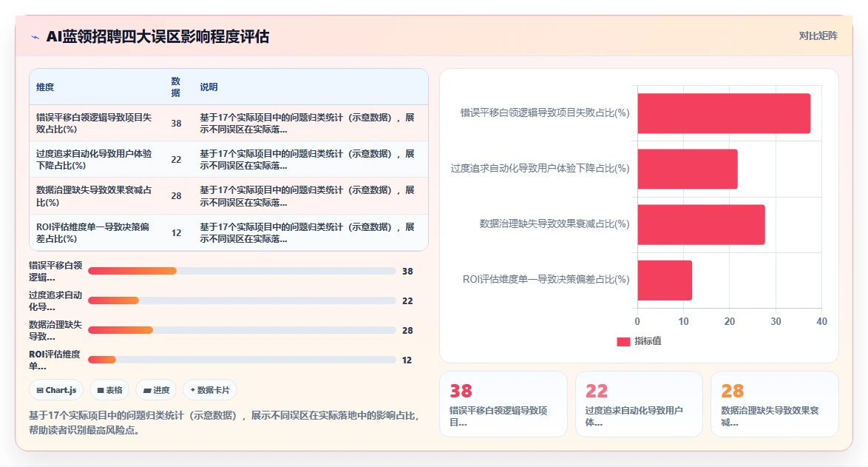Click the footer description starting 基于17个实际项目

(x=224, y=423)
